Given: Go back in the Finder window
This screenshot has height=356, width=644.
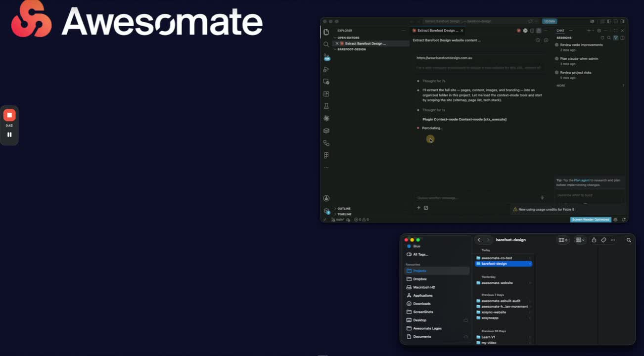Looking at the screenshot, I should click(x=479, y=240).
